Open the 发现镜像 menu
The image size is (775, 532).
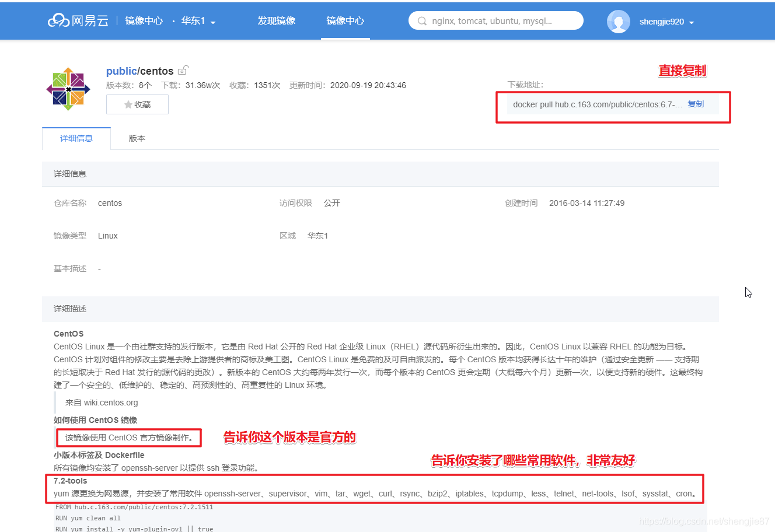pyautogui.click(x=277, y=21)
